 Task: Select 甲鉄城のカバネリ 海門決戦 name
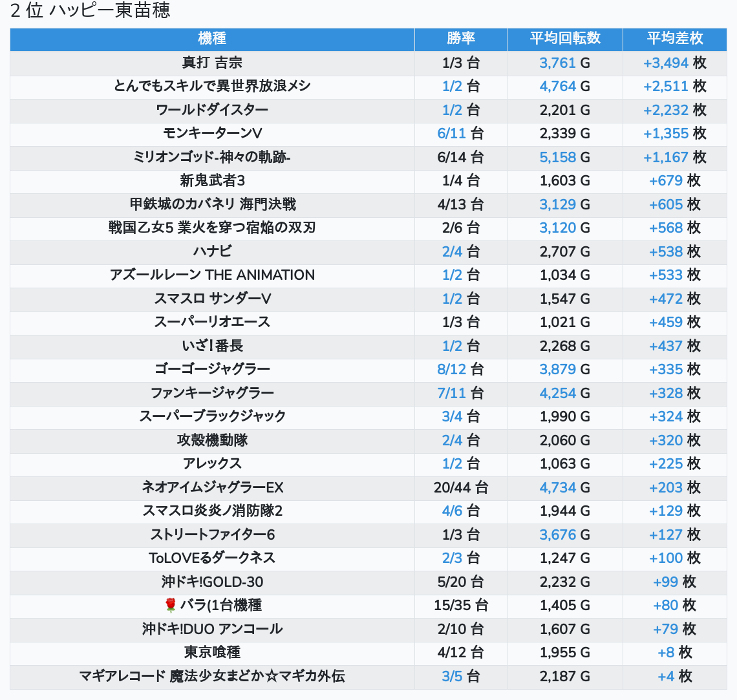click(212, 204)
